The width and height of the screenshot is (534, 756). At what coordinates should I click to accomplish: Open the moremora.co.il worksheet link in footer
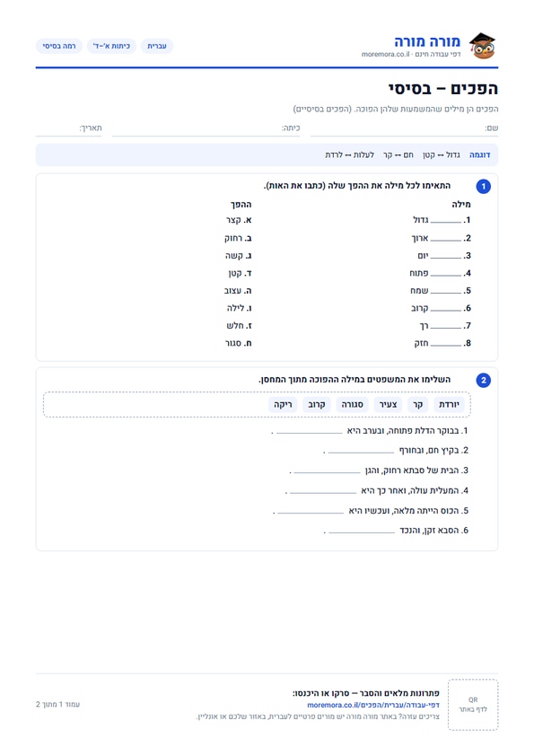(373, 705)
